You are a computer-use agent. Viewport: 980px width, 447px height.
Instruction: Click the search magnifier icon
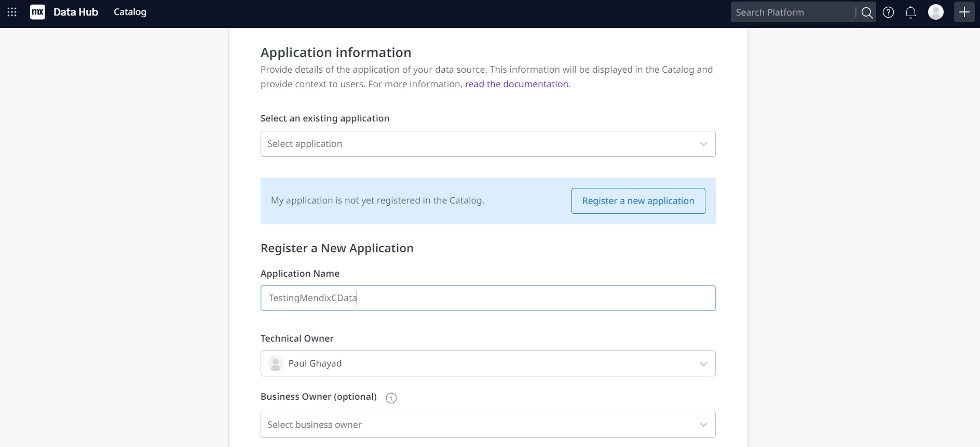(x=866, y=12)
